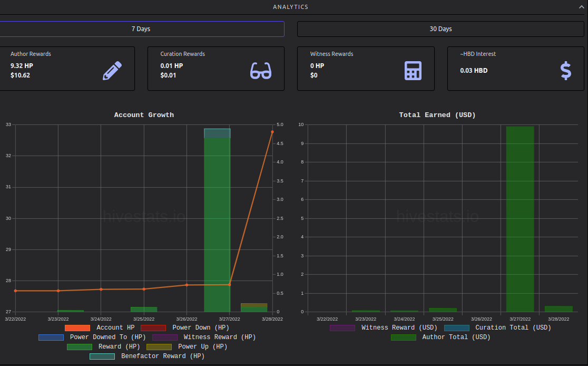This screenshot has height=366, width=588.
Task: Toggle Author Total (USD) legend item
Action: [x=440, y=337]
